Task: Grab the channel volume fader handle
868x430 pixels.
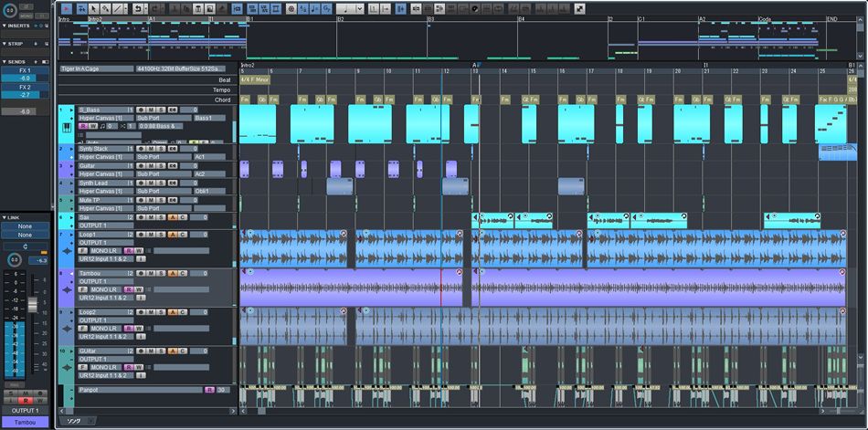Action: point(33,304)
